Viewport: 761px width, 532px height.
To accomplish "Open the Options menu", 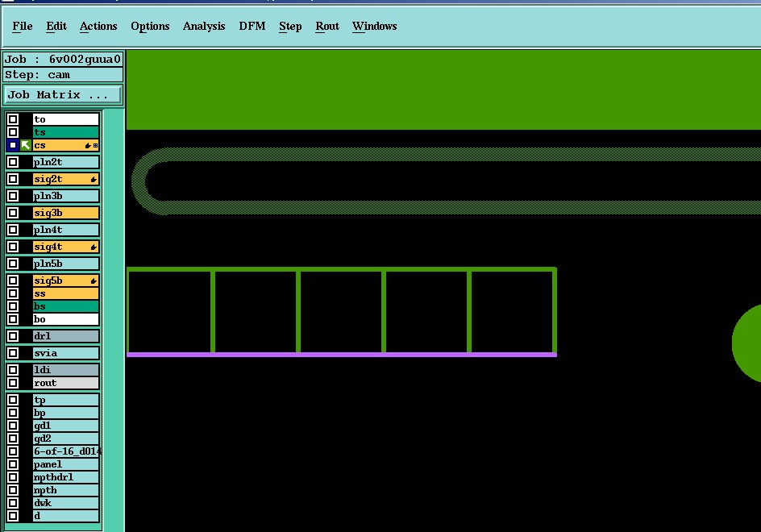I will 150,27.
